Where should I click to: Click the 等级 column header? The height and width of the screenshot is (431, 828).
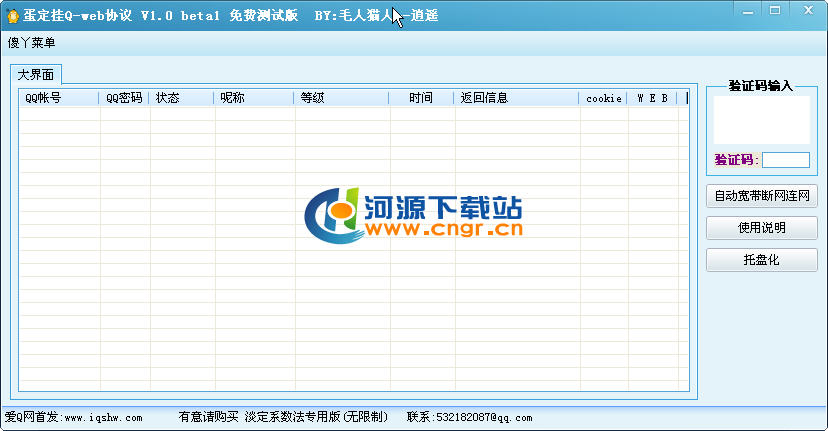[342, 98]
